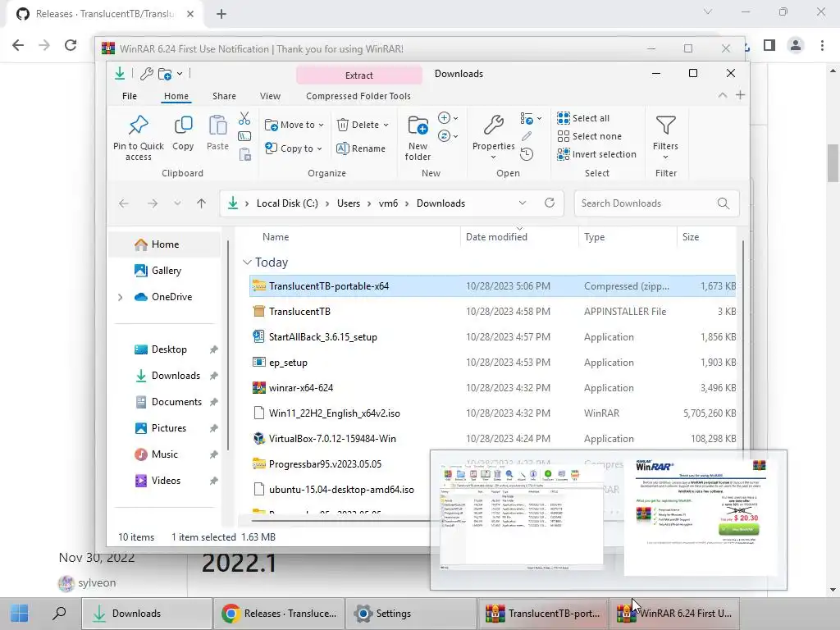The width and height of the screenshot is (840, 630).
Task: Open the File menu
Action: 130,96
